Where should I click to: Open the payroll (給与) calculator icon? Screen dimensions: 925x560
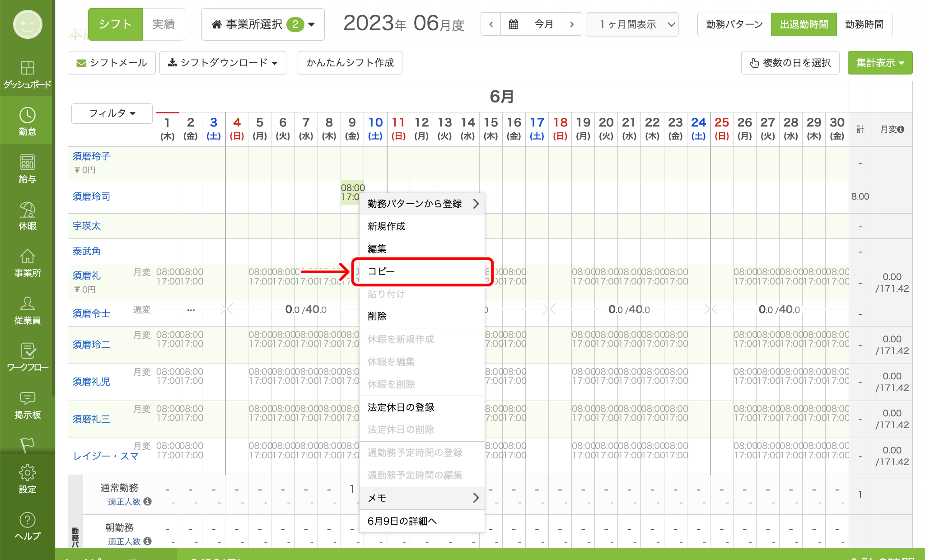27,163
